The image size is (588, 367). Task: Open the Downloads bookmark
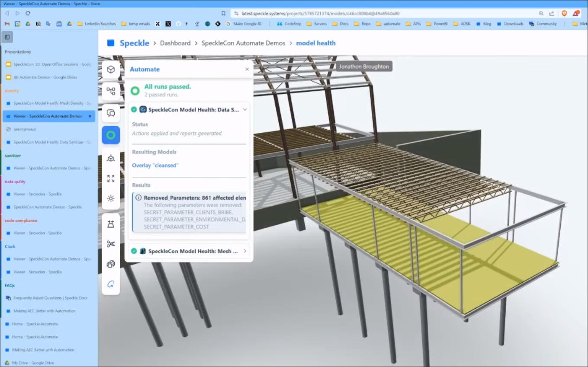coord(510,24)
